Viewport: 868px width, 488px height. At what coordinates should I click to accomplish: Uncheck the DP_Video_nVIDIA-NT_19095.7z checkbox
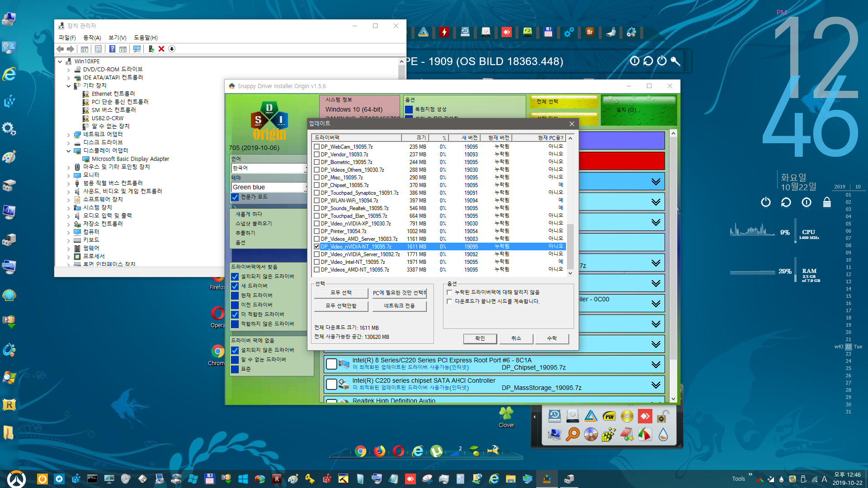[317, 247]
